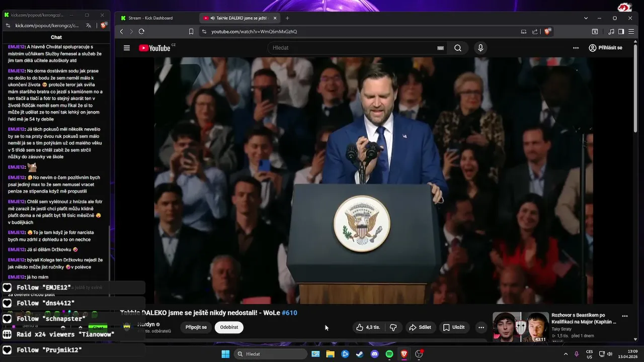Open the Brave wallet/search tabs icon
The width and height of the screenshot is (644, 362).
595,31
